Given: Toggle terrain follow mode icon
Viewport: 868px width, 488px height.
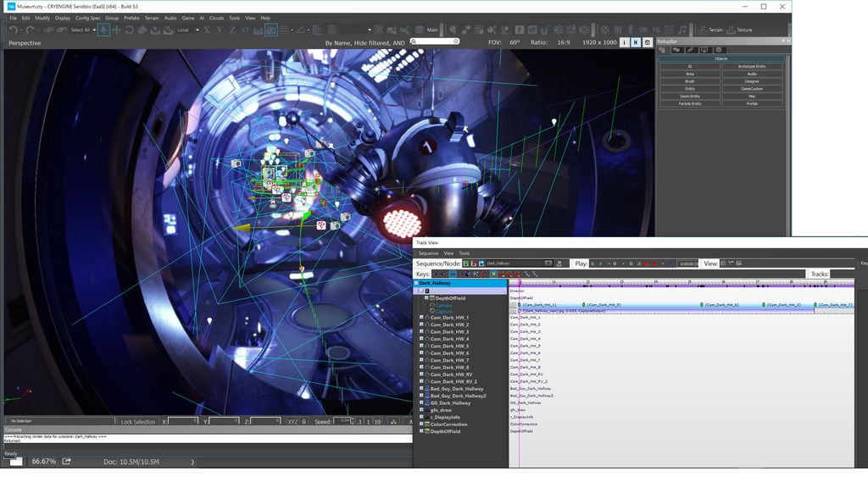Looking at the screenshot, I should click(x=258, y=30).
